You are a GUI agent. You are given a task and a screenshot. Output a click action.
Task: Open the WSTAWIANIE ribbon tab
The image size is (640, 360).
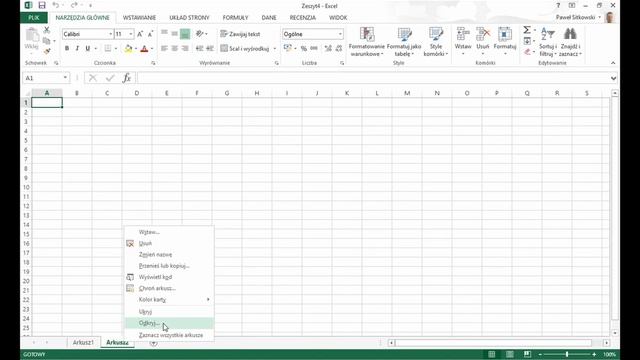coord(139,18)
